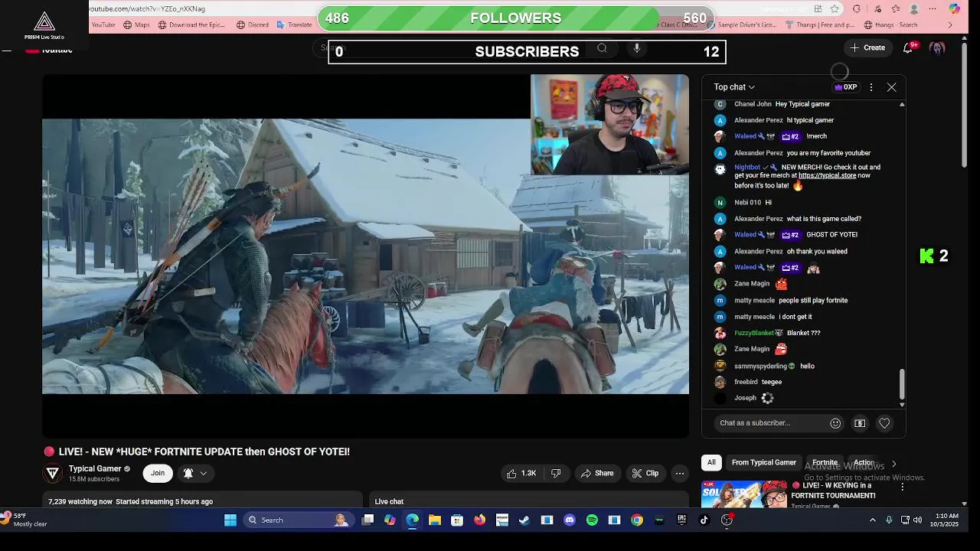Screen dimensions: 980x551
Task: Click message 'people still play fortnite'
Action: (813, 301)
